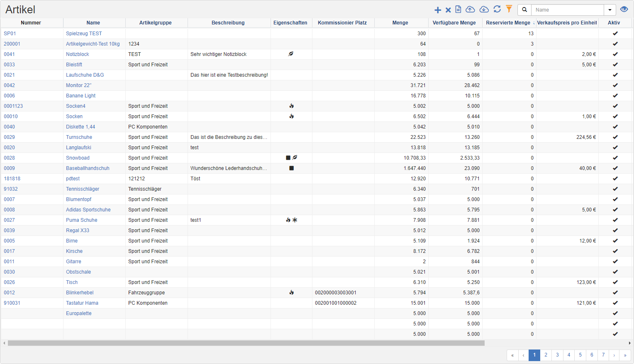Click the magnifier search icon
Screen dimensions: 634x364
pyautogui.click(x=524, y=10)
